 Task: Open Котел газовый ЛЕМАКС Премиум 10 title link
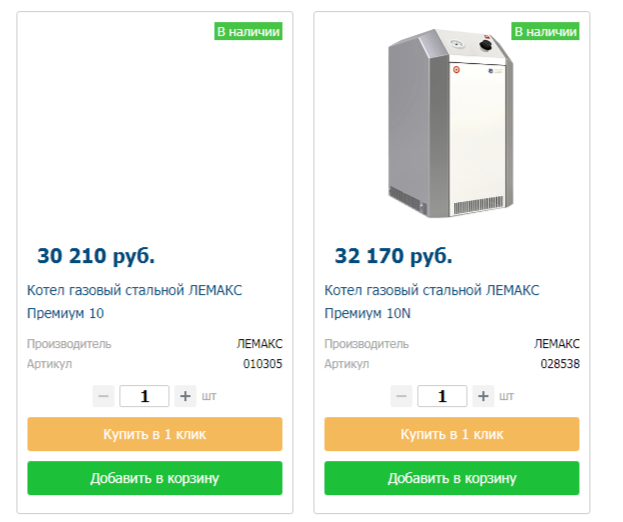point(134,302)
